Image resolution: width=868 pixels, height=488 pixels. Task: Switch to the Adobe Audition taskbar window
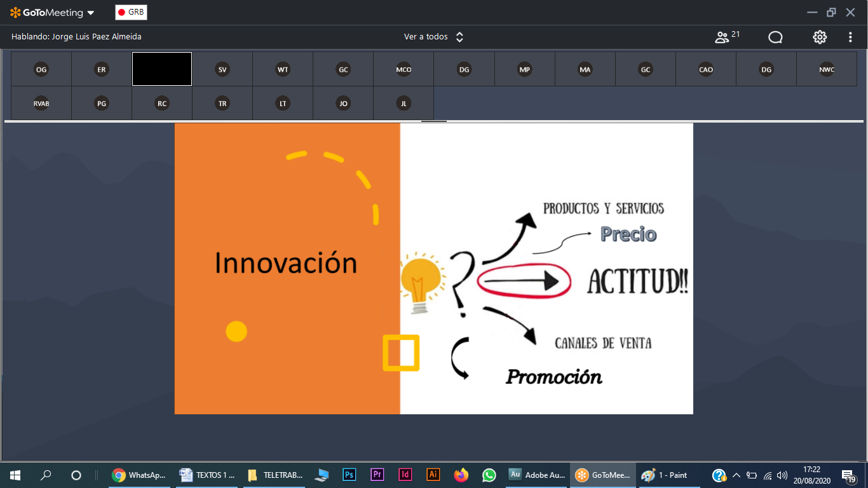click(537, 475)
